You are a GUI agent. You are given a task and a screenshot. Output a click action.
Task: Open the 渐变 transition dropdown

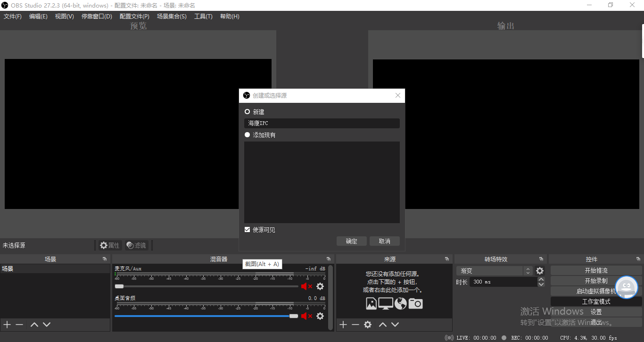[x=495, y=271]
